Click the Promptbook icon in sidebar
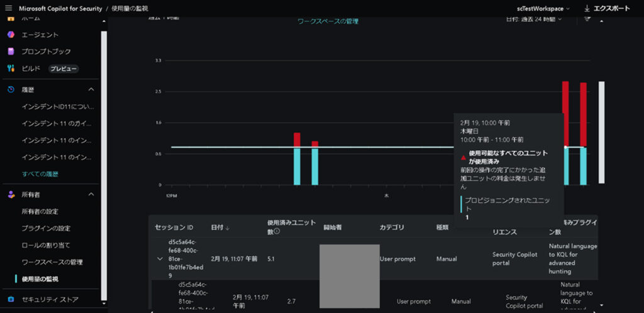The image size is (644, 313). pyautogui.click(x=11, y=52)
